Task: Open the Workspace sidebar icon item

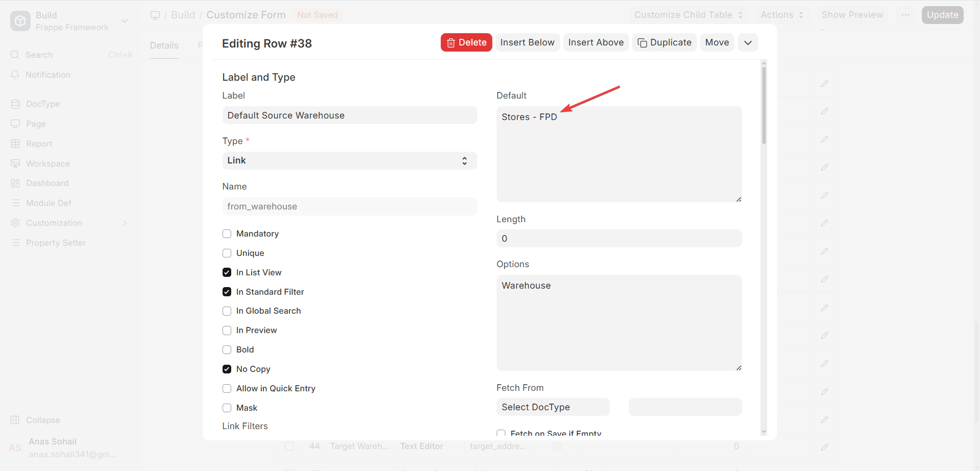Action: tap(15, 163)
